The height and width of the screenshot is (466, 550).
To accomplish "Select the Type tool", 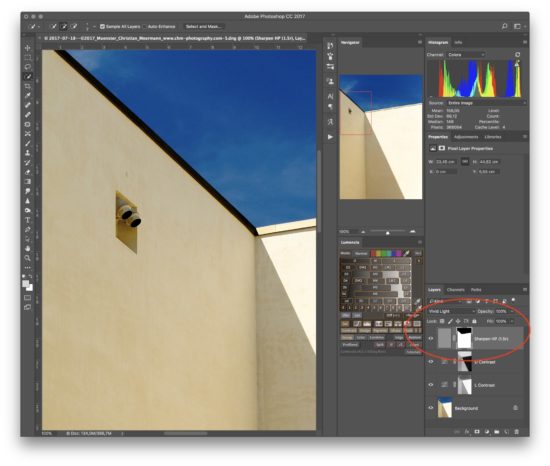I will click(28, 220).
